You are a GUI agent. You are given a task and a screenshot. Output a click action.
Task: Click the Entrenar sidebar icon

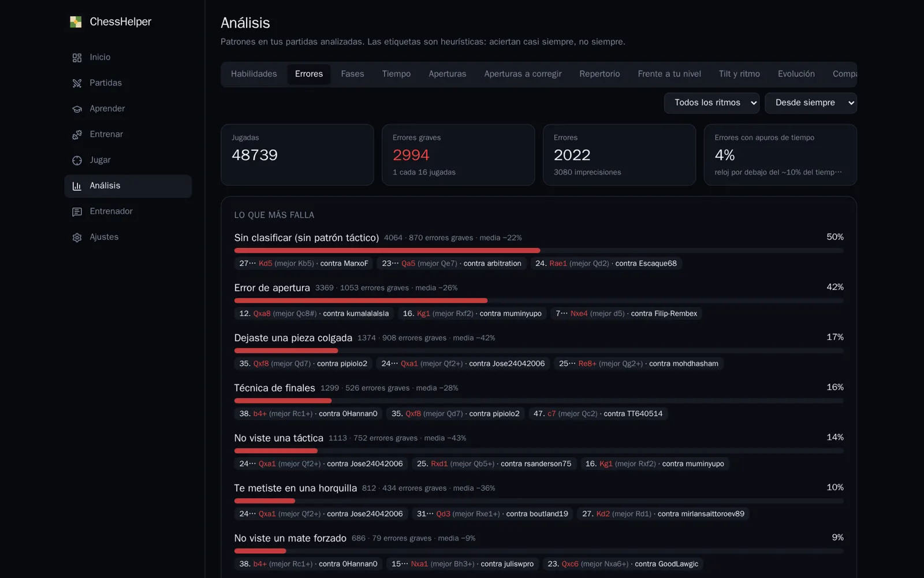point(77,135)
